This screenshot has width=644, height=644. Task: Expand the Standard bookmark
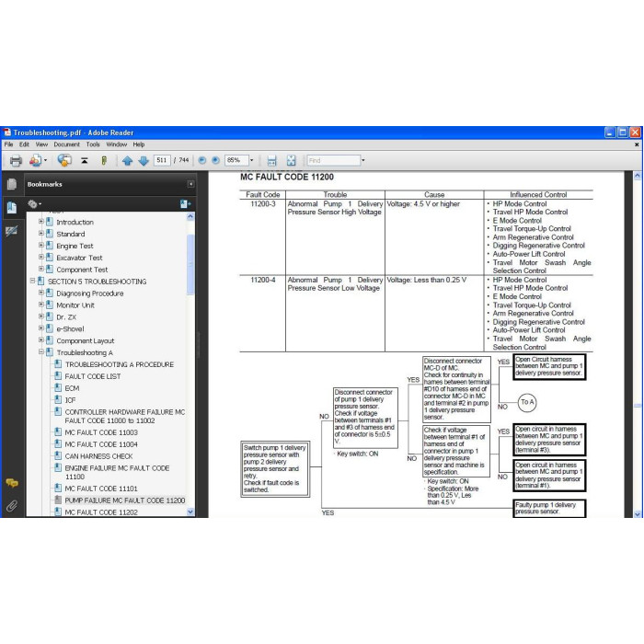(41, 234)
